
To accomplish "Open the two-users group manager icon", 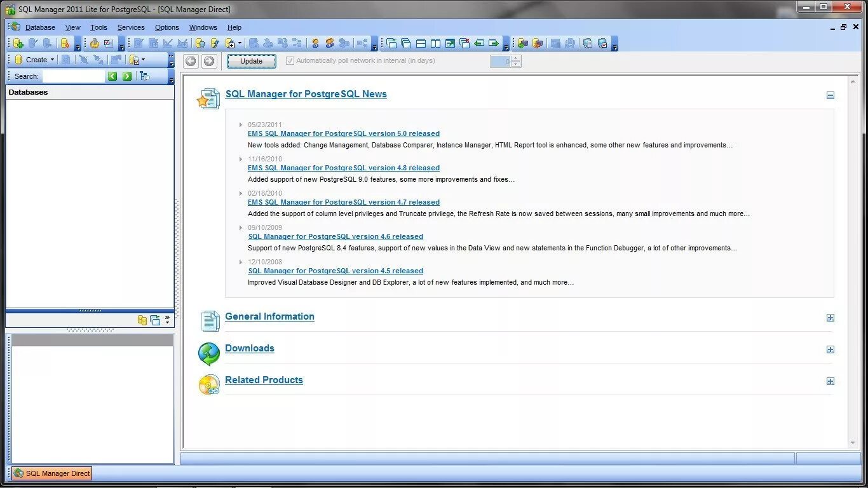I will tap(329, 43).
